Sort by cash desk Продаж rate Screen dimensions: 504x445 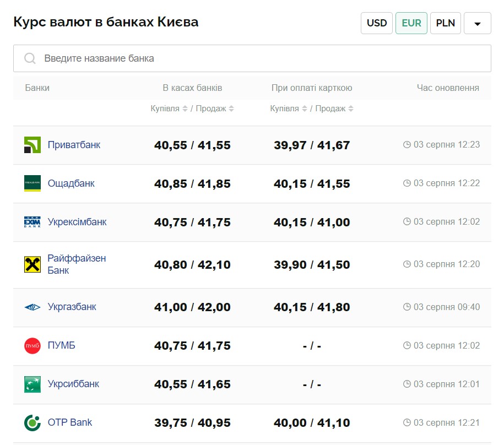point(231,108)
